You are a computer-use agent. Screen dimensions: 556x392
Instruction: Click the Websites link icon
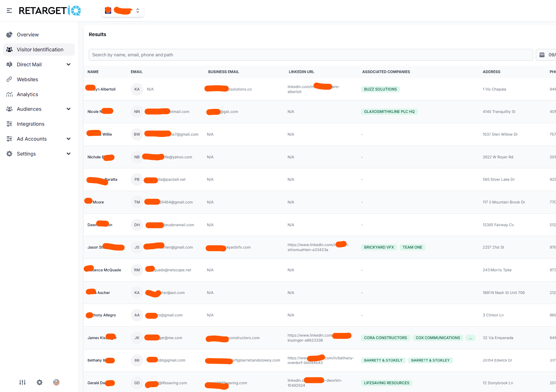[x=9, y=79]
